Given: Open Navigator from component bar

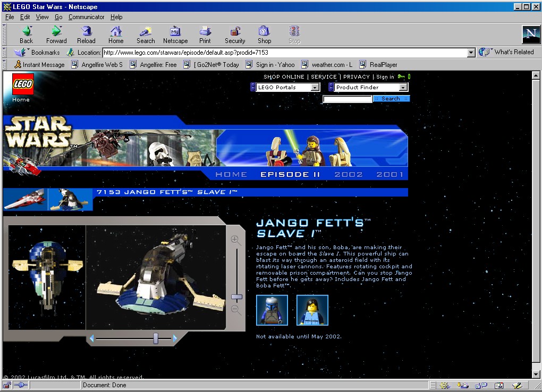Looking at the screenshot, I should [x=445, y=385].
